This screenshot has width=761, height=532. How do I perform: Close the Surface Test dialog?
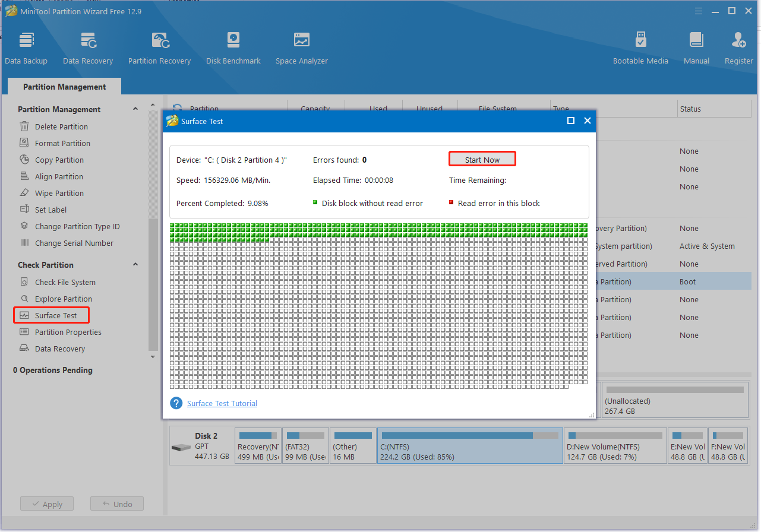tap(588, 121)
